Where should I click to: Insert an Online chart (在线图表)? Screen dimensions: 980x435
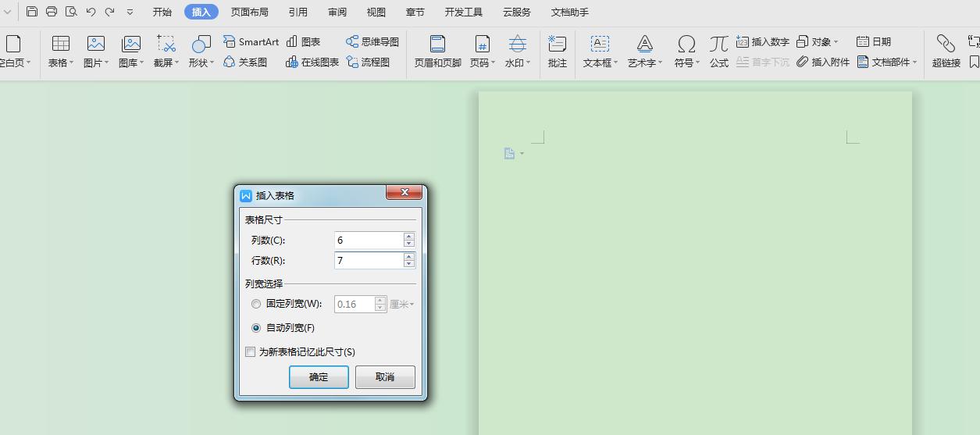[312, 62]
